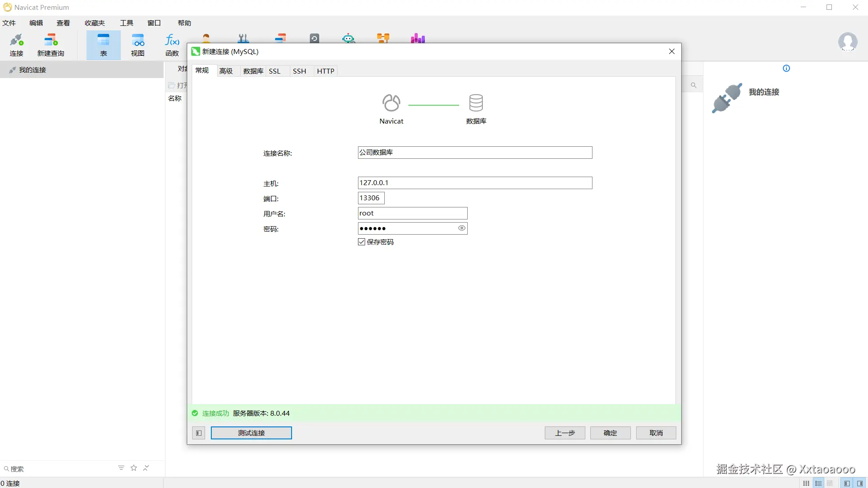The height and width of the screenshot is (488, 868).
Task: Open the 视图 view toolbar icon
Action: [x=138, y=45]
